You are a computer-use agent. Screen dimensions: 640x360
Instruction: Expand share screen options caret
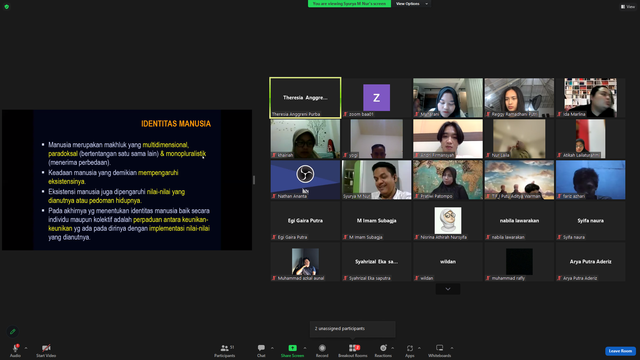[x=305, y=348]
